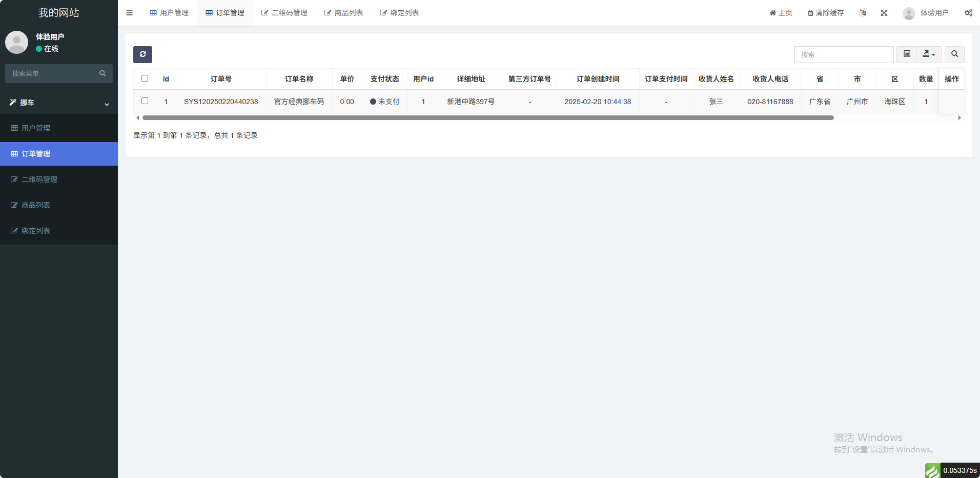Open the language switch icon

point(863,13)
